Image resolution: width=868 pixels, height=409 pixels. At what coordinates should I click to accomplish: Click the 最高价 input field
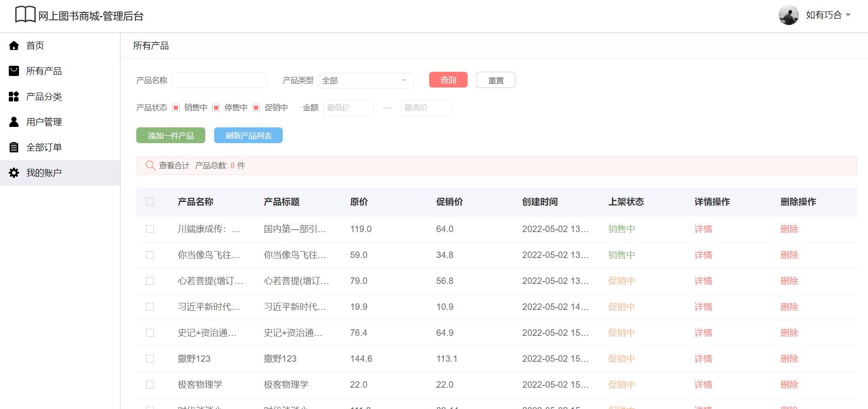426,107
